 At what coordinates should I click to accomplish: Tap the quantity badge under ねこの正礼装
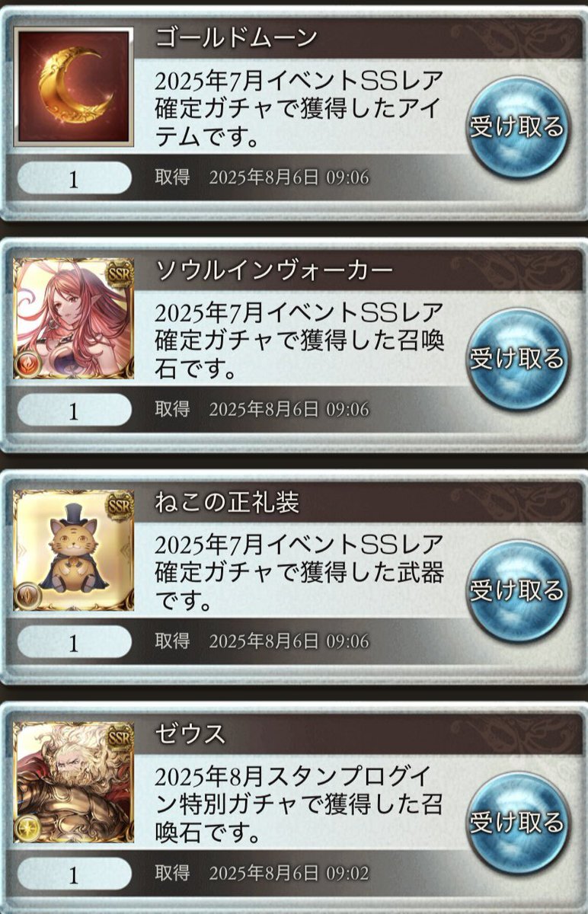point(74,644)
